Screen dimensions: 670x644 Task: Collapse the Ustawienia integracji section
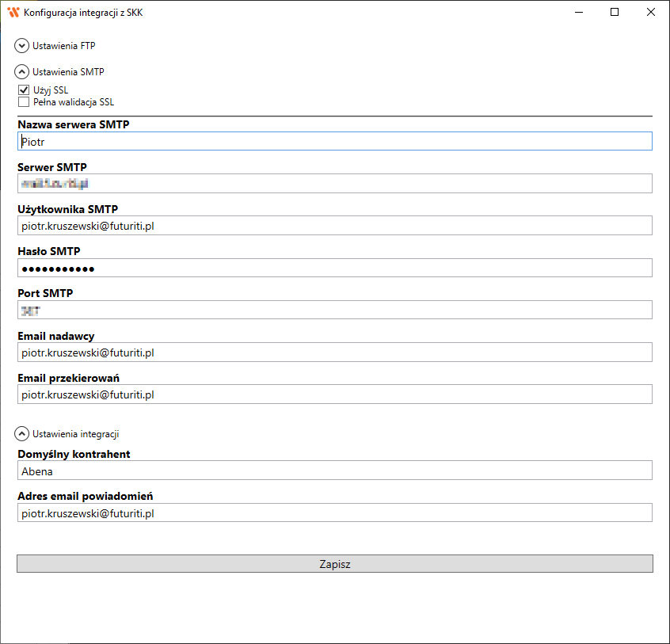(23, 433)
